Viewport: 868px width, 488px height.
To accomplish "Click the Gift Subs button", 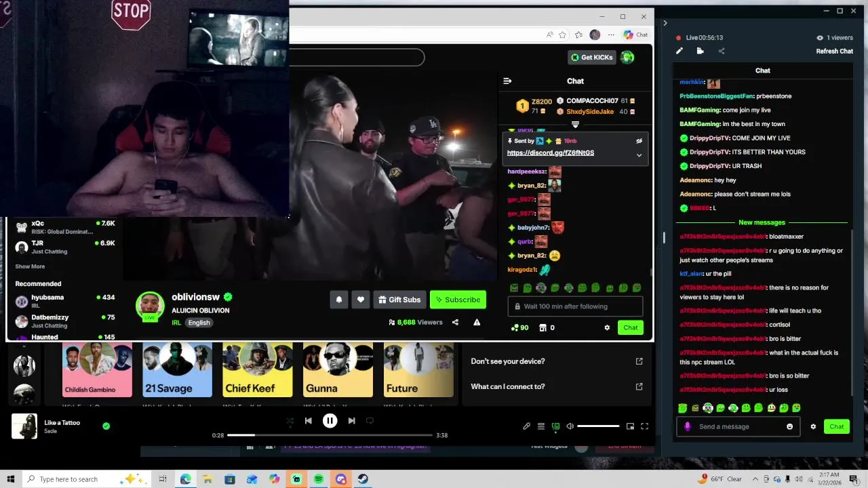I will [399, 300].
